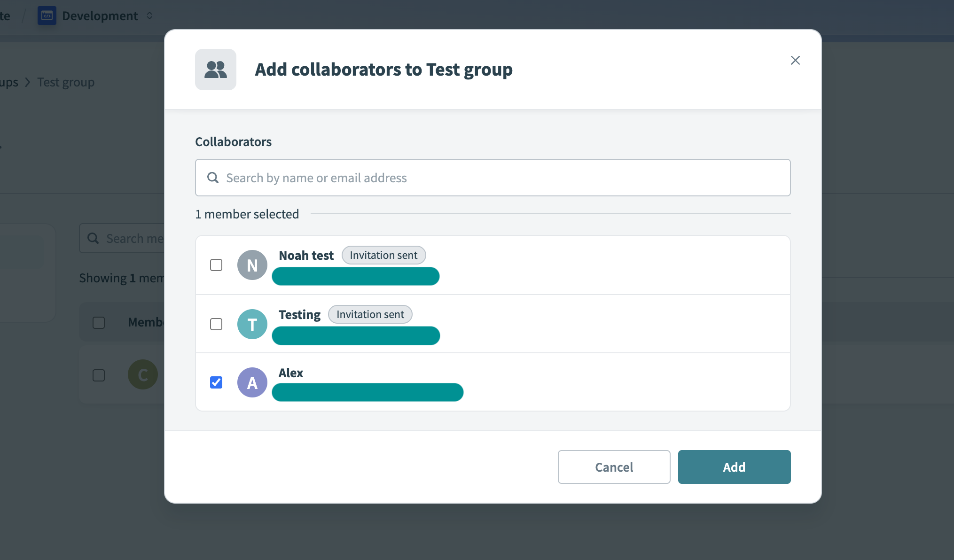Check the Noah test checkbox
Screen dimensions: 954x560
point(216,265)
